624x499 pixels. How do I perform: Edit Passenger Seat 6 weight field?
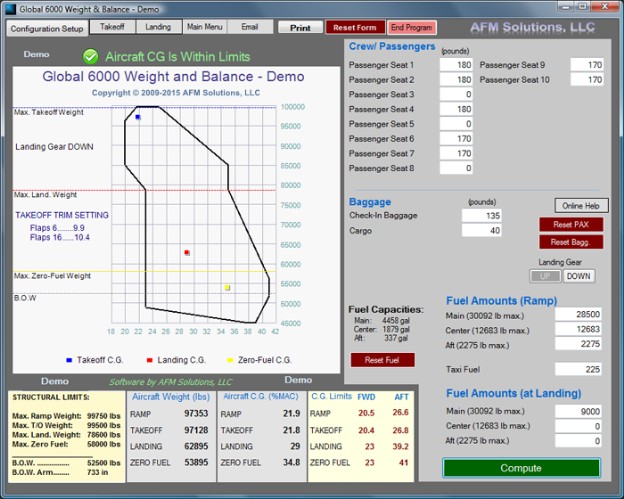click(x=456, y=138)
